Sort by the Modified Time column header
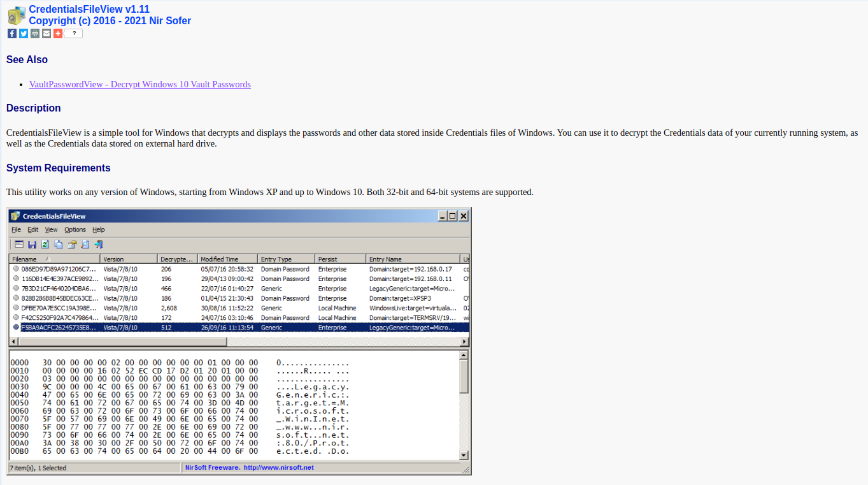Screen dimensions: 868x485 pos(228,259)
